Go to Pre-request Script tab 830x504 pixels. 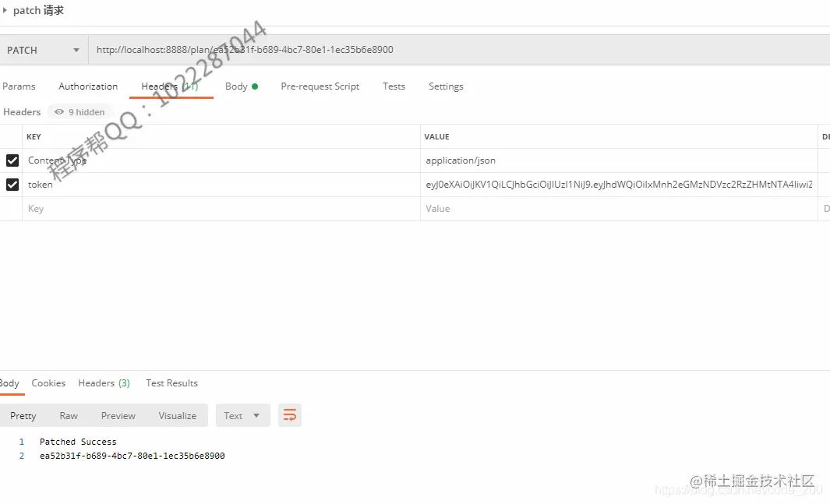(x=320, y=86)
